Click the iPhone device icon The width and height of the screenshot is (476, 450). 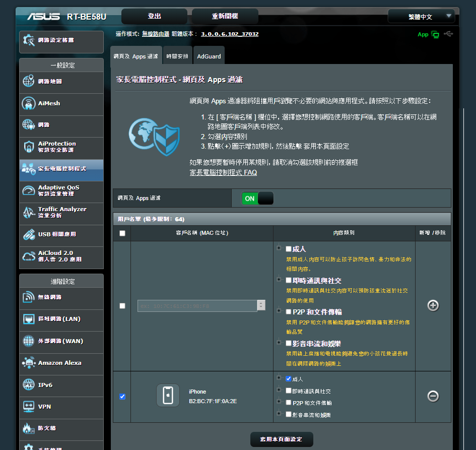tap(168, 396)
